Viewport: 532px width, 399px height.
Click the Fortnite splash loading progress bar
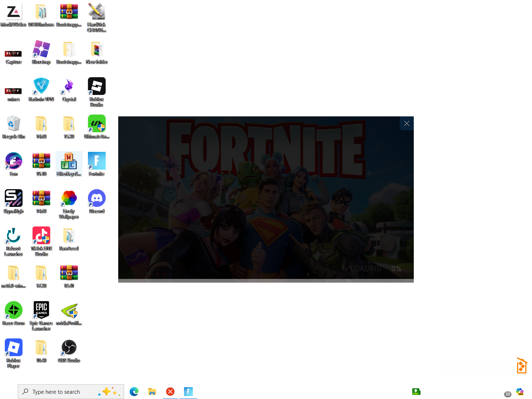pos(266,281)
